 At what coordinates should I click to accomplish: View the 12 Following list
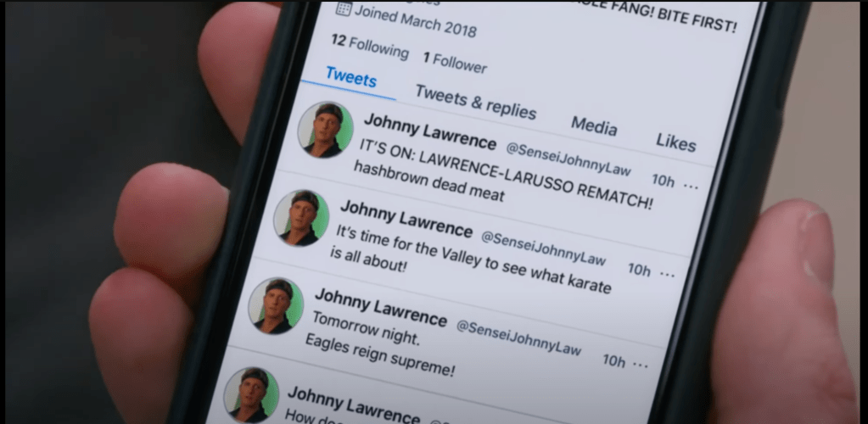click(370, 47)
